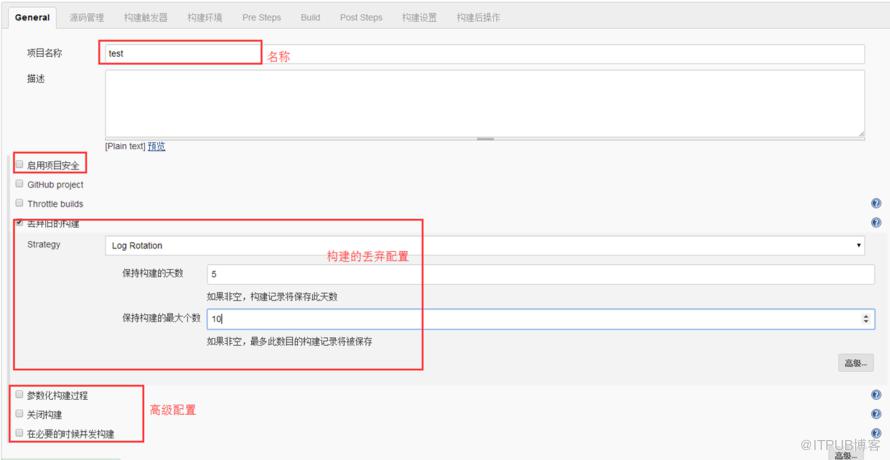This screenshot has width=890, height=460.
Task: Check the 关闭构建 checkbox
Action: click(x=19, y=413)
